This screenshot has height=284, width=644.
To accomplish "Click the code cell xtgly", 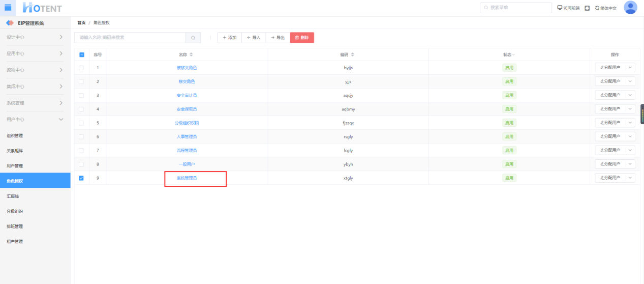I will 348,178.
